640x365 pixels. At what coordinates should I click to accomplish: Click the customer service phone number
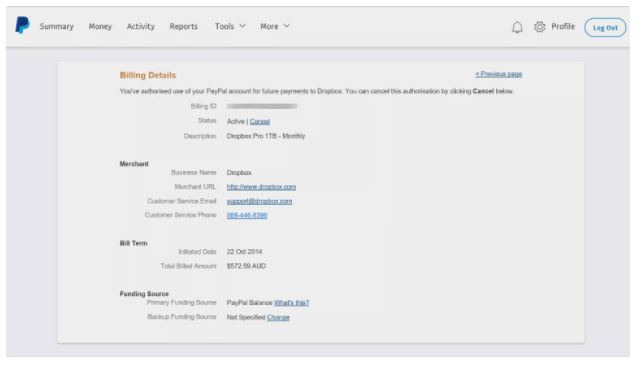pyautogui.click(x=247, y=215)
